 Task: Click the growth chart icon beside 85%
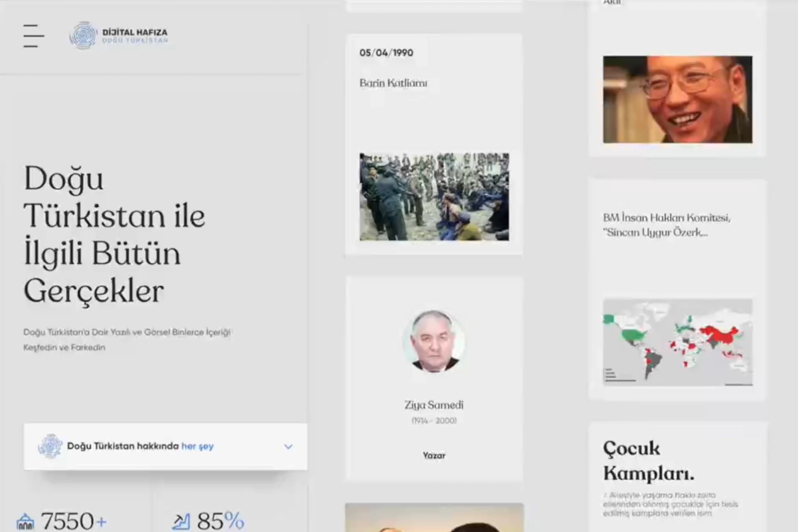(x=181, y=521)
